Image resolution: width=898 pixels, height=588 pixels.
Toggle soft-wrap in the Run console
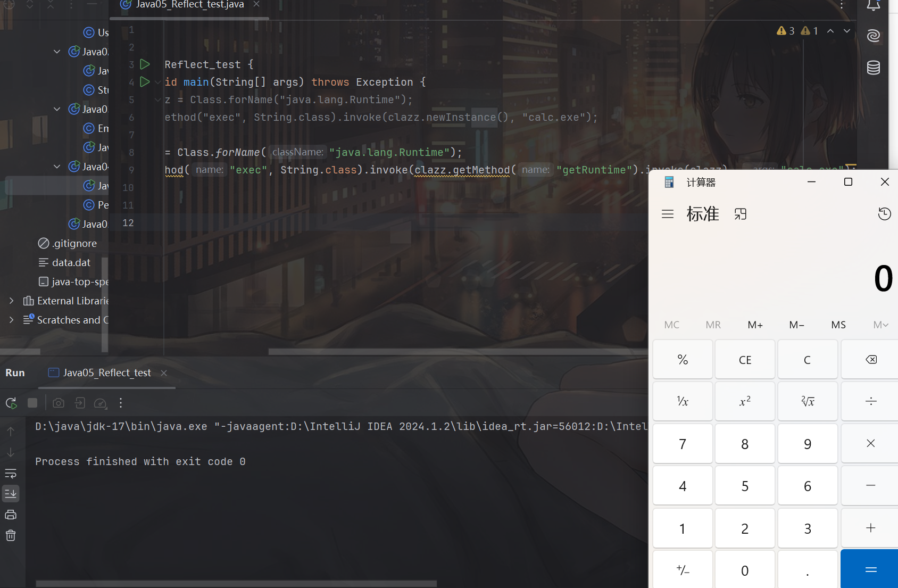click(11, 473)
